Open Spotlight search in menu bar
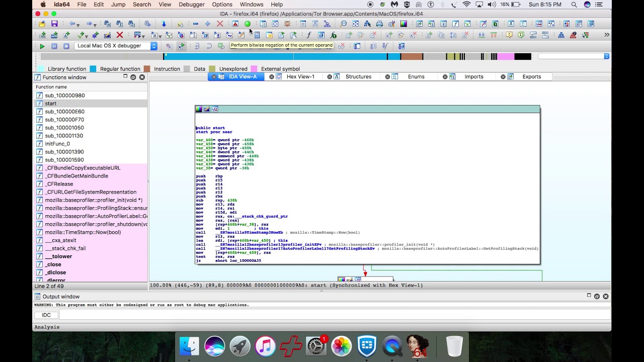 pos(574,5)
